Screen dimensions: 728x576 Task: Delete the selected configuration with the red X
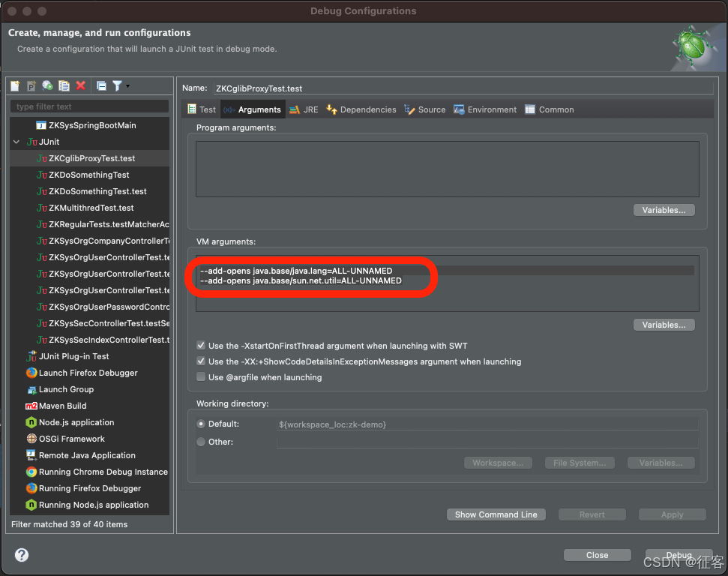tap(81, 85)
